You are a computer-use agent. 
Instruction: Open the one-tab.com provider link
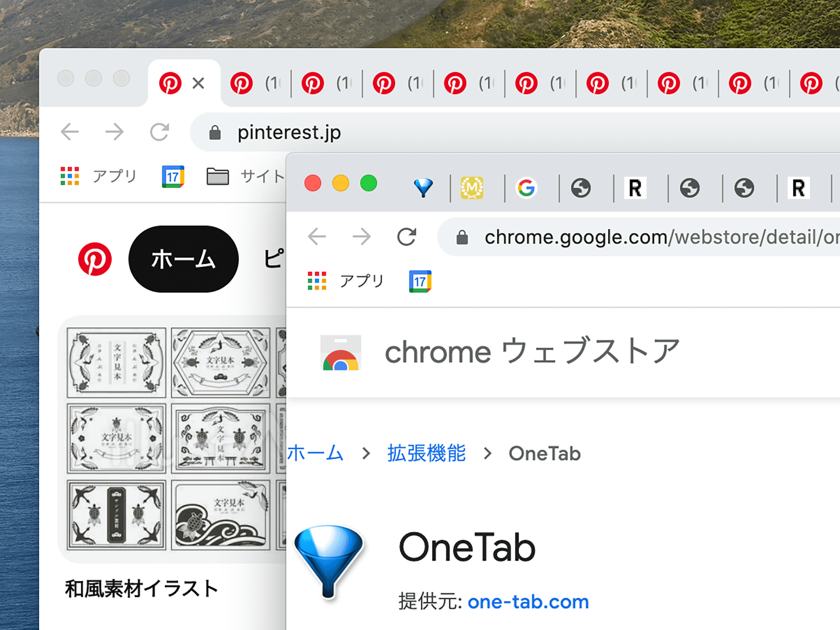tap(528, 602)
